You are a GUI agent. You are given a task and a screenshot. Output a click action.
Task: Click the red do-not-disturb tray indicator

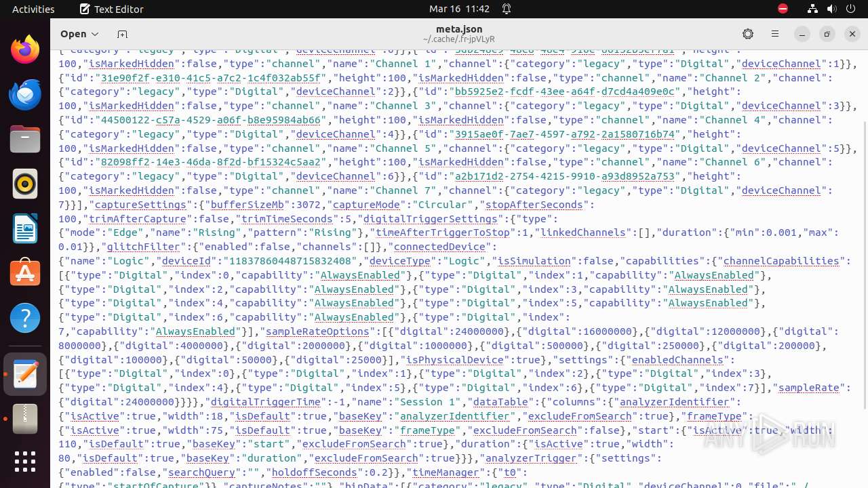coord(783,9)
